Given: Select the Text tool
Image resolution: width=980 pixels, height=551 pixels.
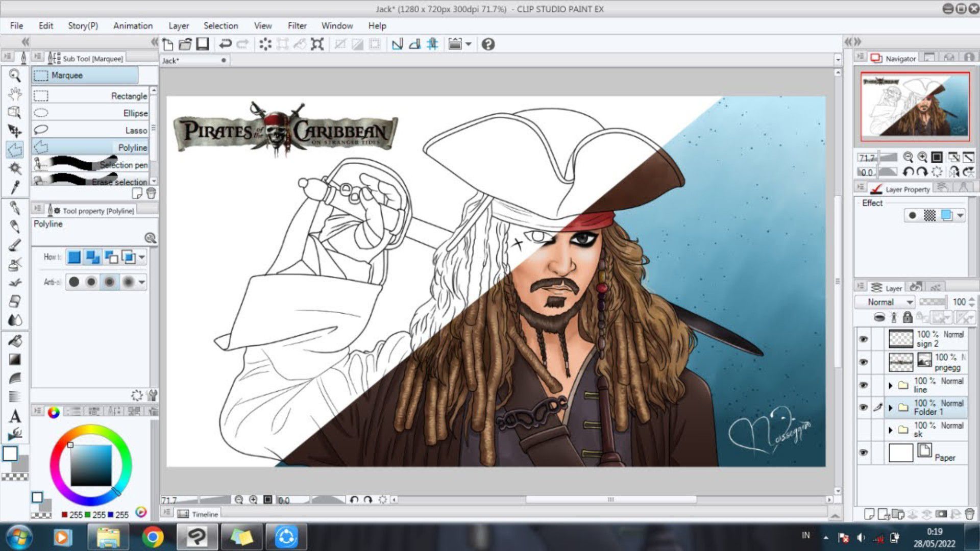Looking at the screenshot, I should click(15, 416).
